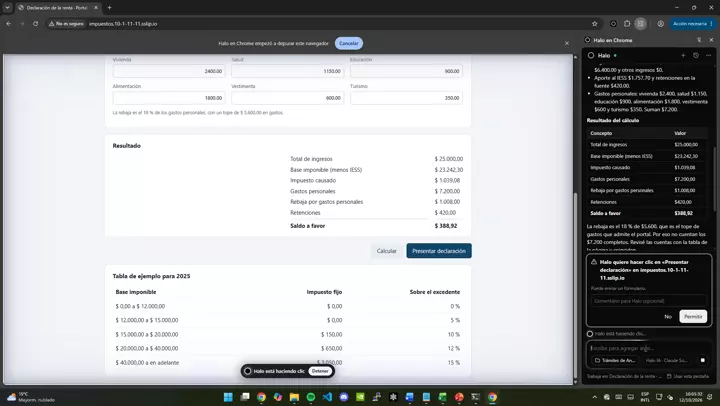Click the $ 388,92 result value

coord(445,226)
